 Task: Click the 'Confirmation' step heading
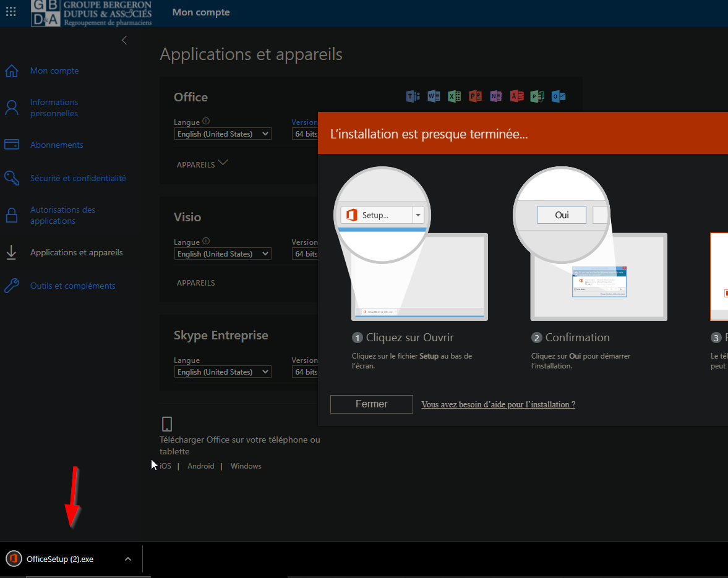(x=578, y=338)
